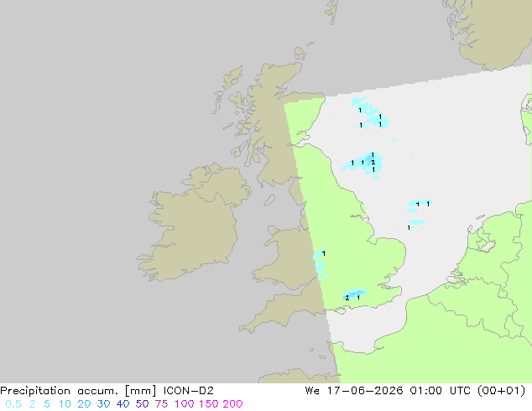Pick the 30 mm legend value
532x411 pixels.
click(103, 404)
